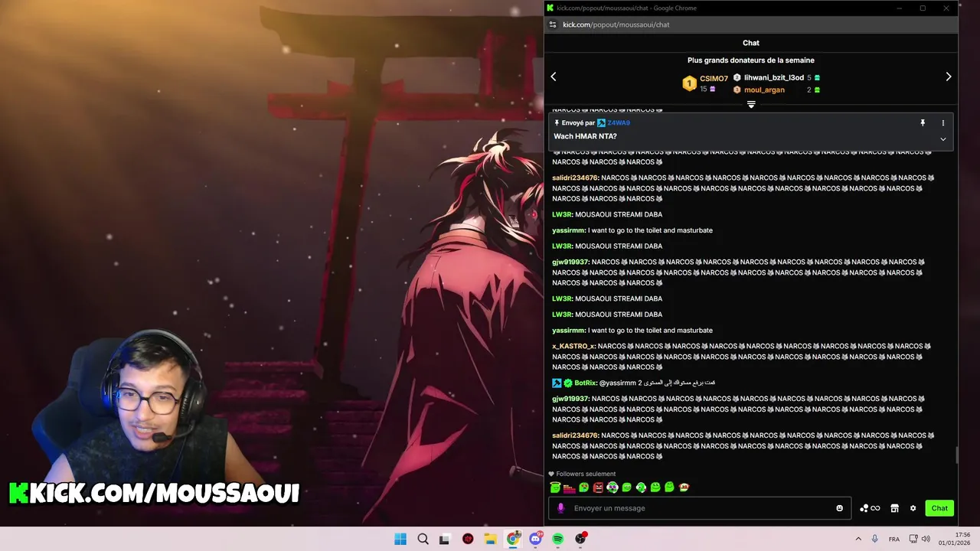Click tray microphone indicator
The height and width of the screenshot is (551, 980).
[x=874, y=539]
